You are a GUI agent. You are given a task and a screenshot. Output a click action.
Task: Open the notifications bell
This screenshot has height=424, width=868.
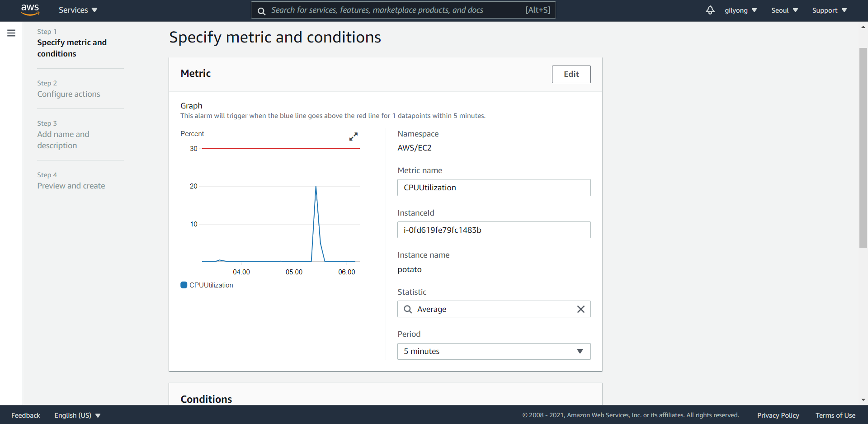710,10
